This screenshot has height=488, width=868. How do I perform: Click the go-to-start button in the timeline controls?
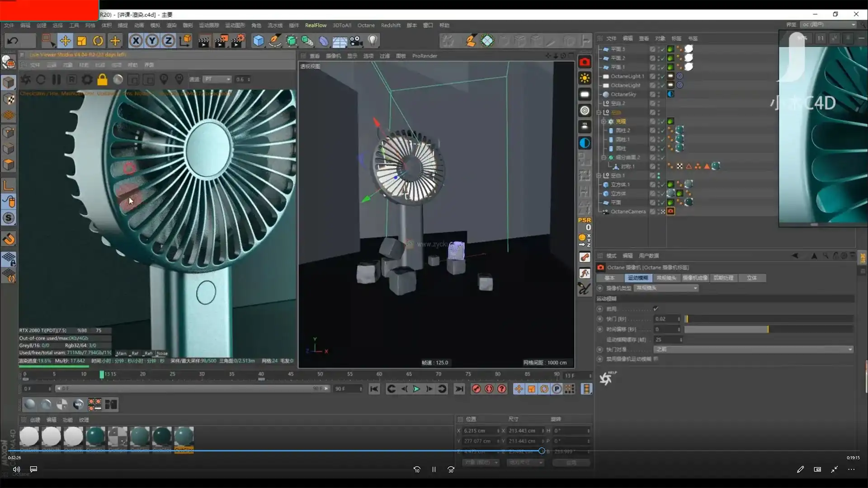(x=374, y=389)
